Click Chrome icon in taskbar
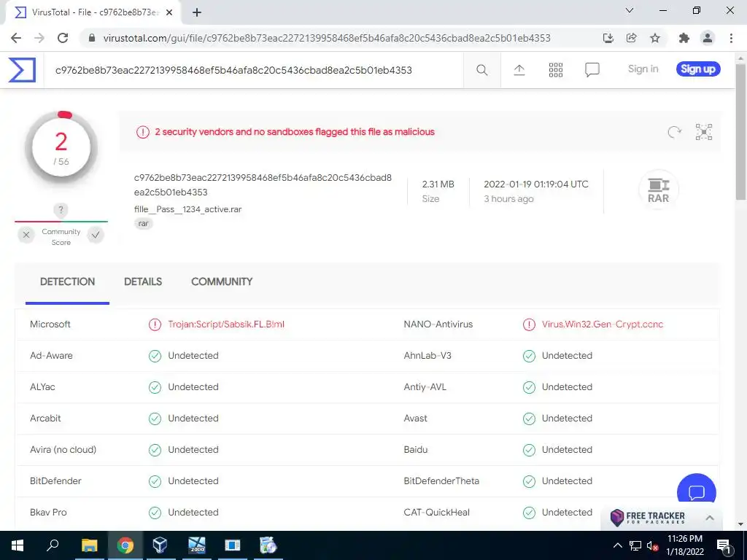This screenshot has height=560, width=747. [125, 545]
